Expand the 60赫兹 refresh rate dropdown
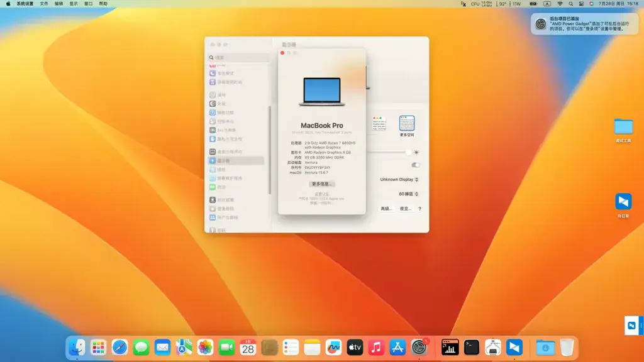Viewport: 644px width, 362px height. [x=408, y=194]
